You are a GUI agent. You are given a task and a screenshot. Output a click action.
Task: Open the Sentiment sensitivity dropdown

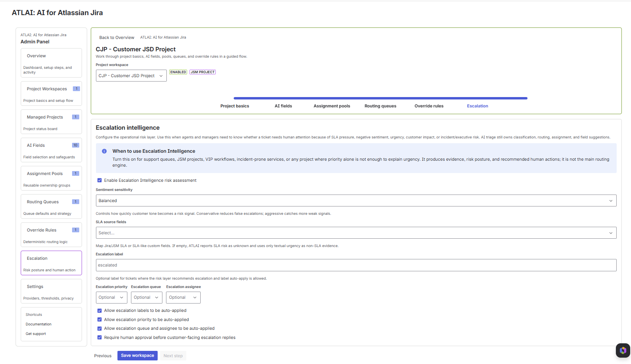point(356,200)
